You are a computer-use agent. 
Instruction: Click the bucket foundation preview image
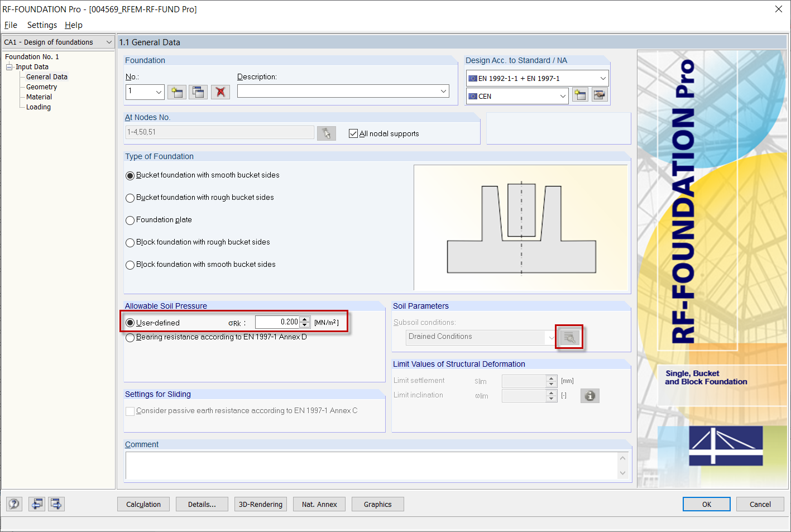coord(521,228)
